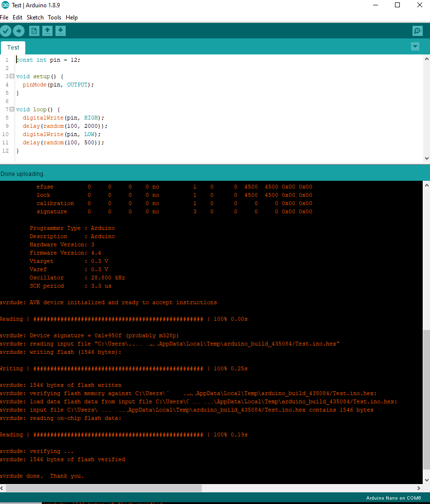
Task: Collapse the loop() function fold marker
Action: point(12,109)
